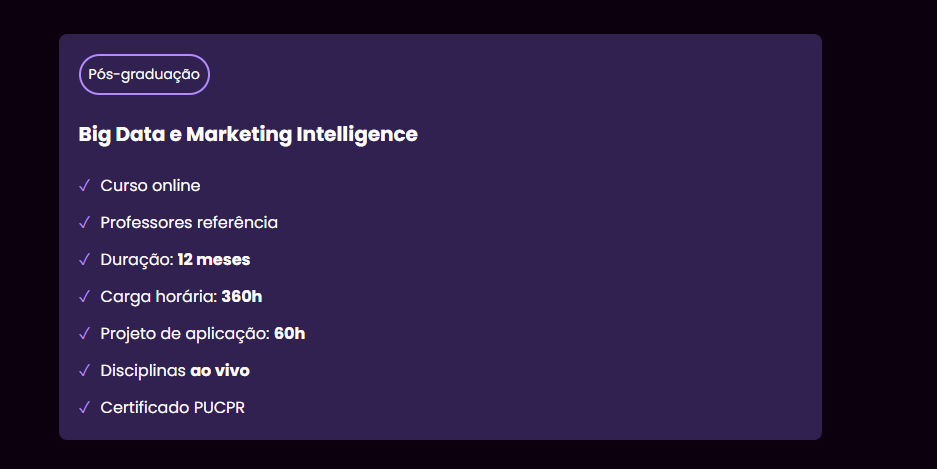Click the bold 12 meses duration
This screenshot has height=469, width=937.
pyautogui.click(x=214, y=259)
